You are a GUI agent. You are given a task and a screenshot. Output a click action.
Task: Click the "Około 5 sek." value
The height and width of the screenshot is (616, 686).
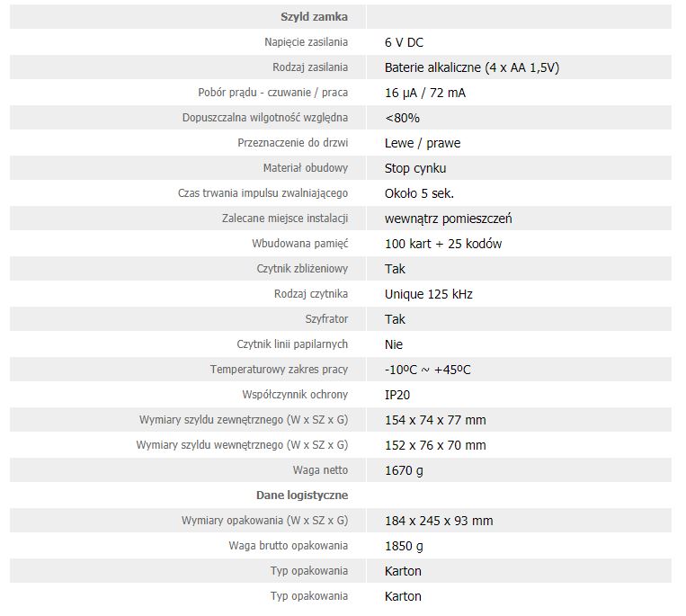point(419,193)
